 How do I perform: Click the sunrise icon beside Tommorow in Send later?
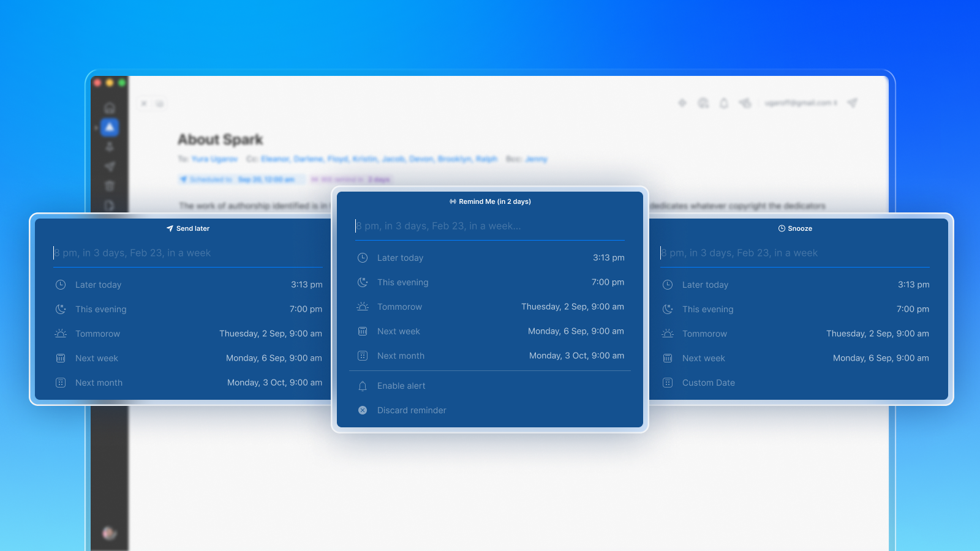(x=61, y=334)
